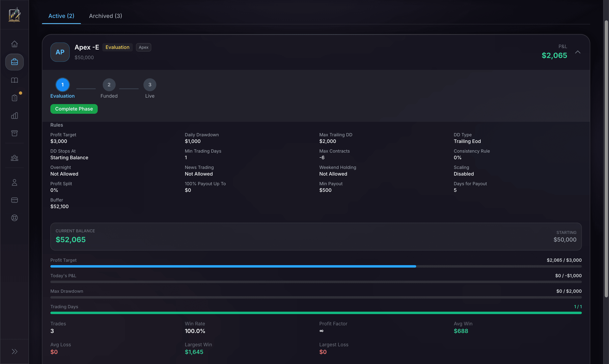This screenshot has height=364, width=609.
Task: Open the bar chart Analytics icon
Action: (x=15, y=115)
